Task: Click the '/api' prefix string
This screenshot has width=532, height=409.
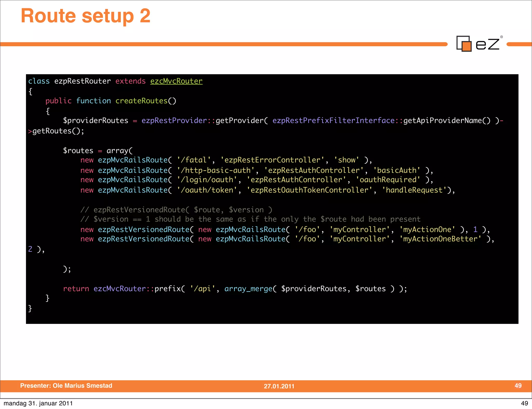Action: point(203,289)
